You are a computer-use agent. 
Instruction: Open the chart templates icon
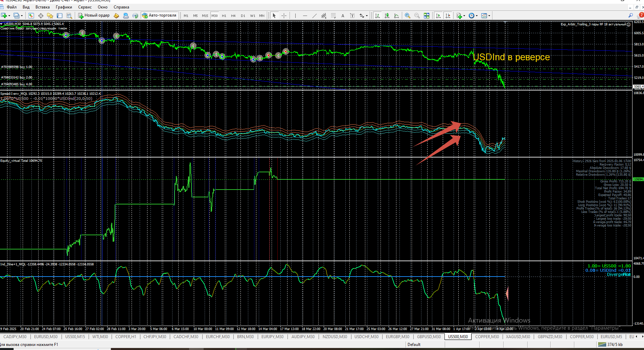pyautogui.click(x=484, y=16)
